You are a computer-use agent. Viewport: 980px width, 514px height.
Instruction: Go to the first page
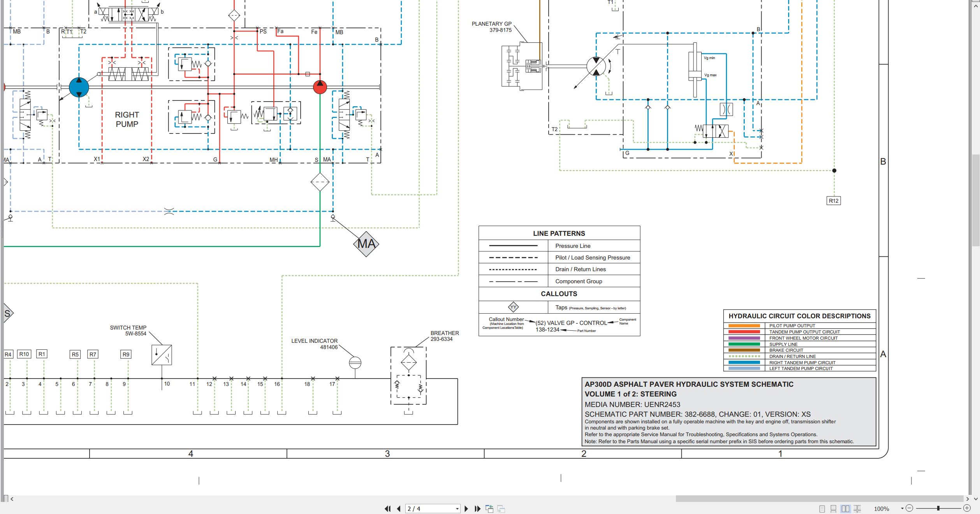[387, 509]
